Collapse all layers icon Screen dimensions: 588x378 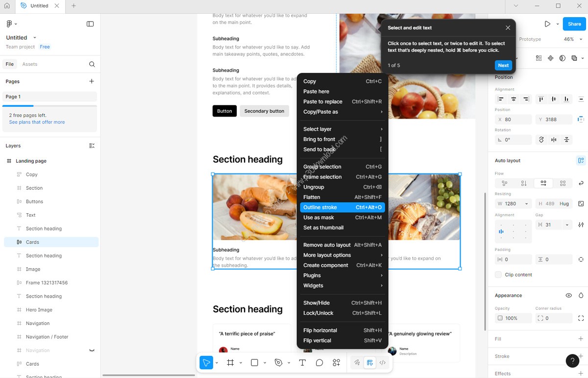click(x=92, y=146)
